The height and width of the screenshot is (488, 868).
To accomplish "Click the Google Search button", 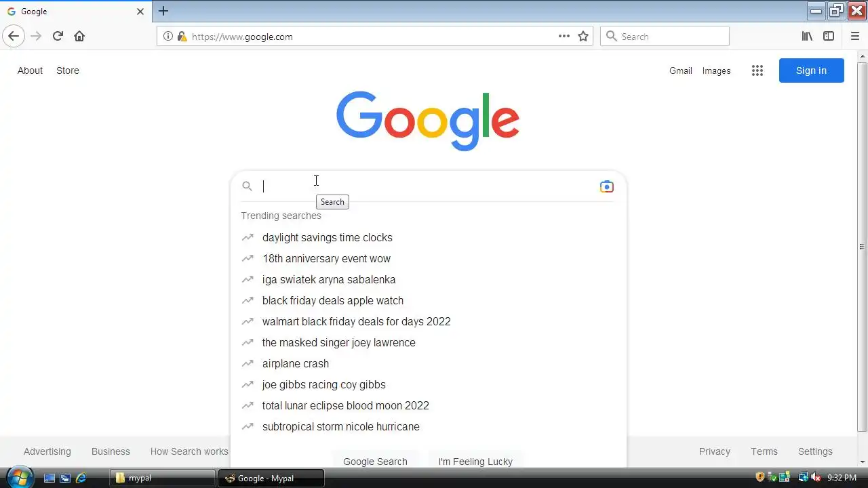I will (x=375, y=460).
